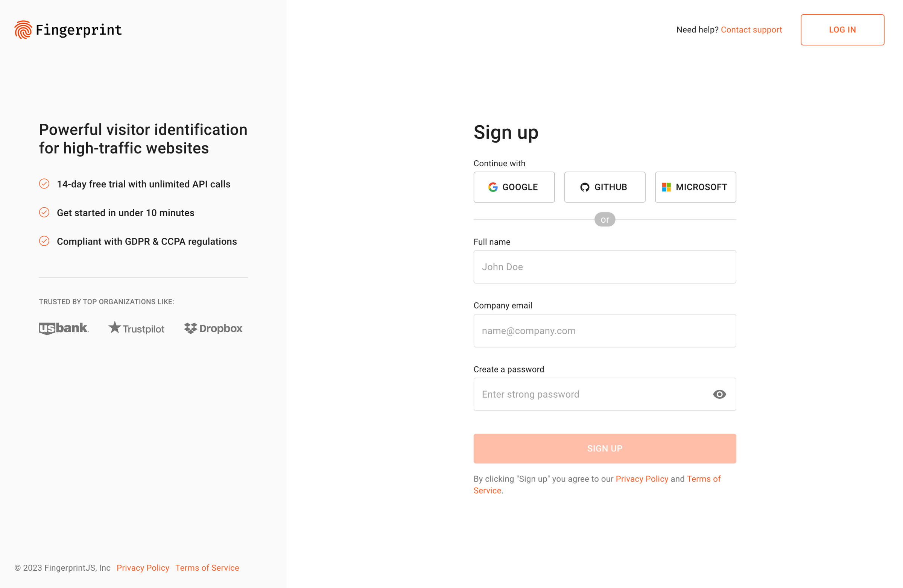Click the Dropbox logo
Viewport: 903px width, 588px height.
click(x=213, y=328)
